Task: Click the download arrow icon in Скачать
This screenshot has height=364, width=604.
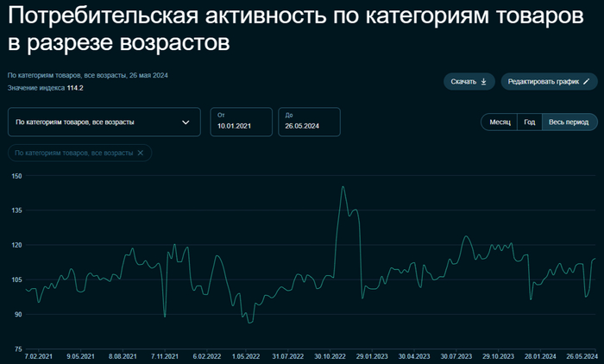Action: click(483, 82)
